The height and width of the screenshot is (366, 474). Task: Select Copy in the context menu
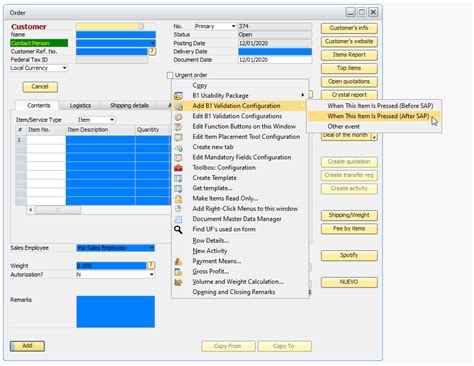point(200,86)
